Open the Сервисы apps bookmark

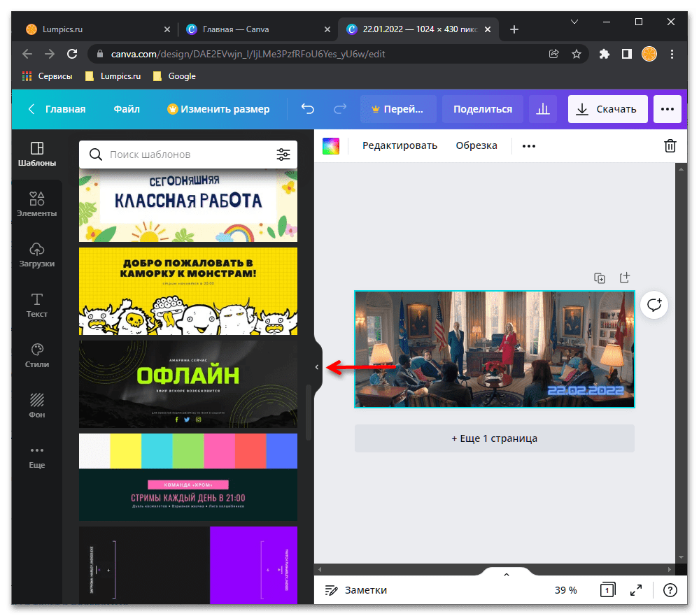pos(47,76)
